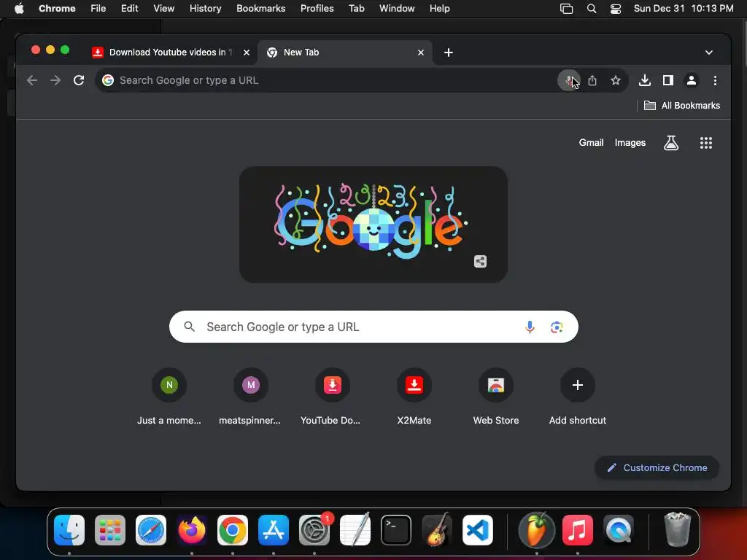Open the Profiles menu

317,9
